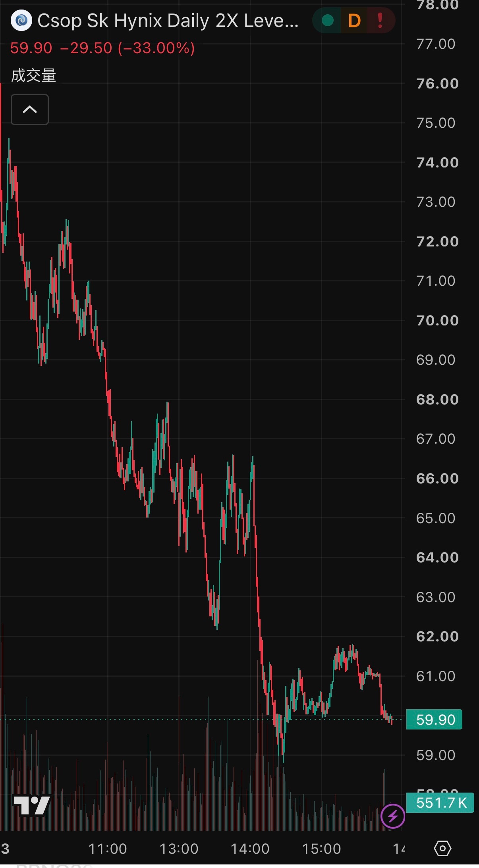The height and width of the screenshot is (868, 479).
Task: Click the 68.00 price axis label
Action: [x=437, y=399]
